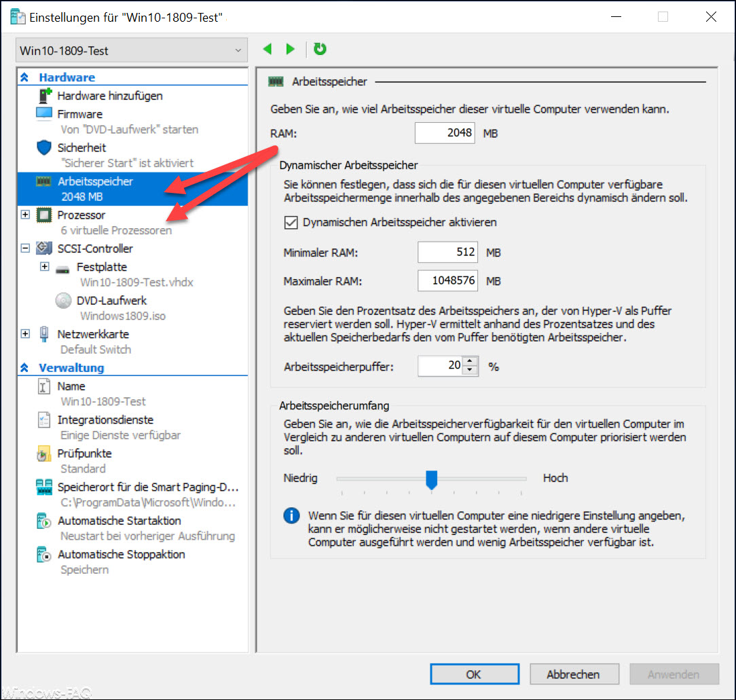Decrease Arbeitsspeicherpuffer with down spinner
This screenshot has height=700, width=736.
(471, 370)
